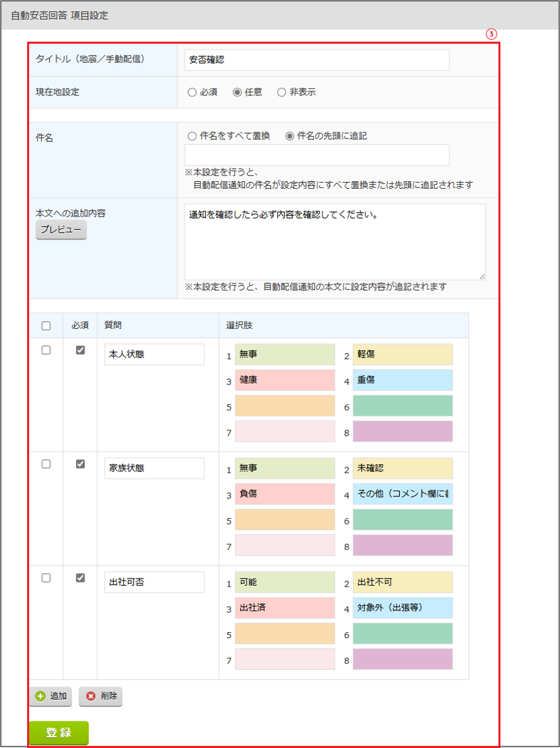Focus the empty 件名 text field
Viewport: 560px width, 748px height.
(x=316, y=155)
